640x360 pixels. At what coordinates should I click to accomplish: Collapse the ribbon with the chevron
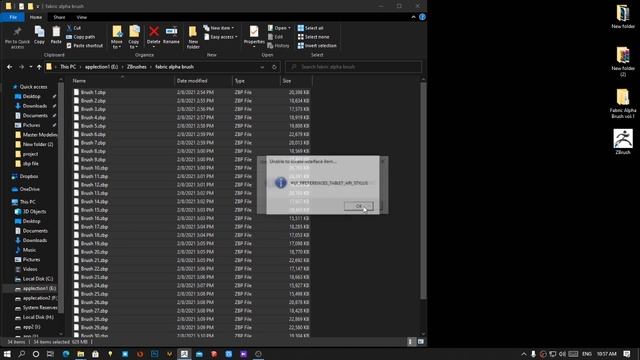point(413,17)
